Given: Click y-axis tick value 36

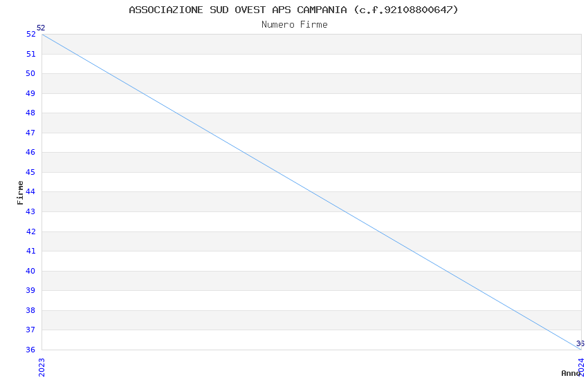Looking at the screenshot, I should pyautogui.click(x=30, y=350).
